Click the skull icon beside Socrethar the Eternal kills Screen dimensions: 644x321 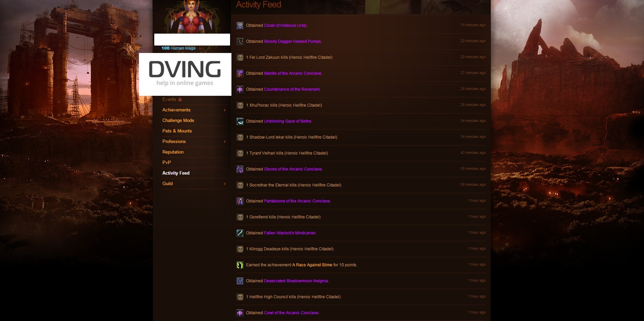click(x=240, y=185)
